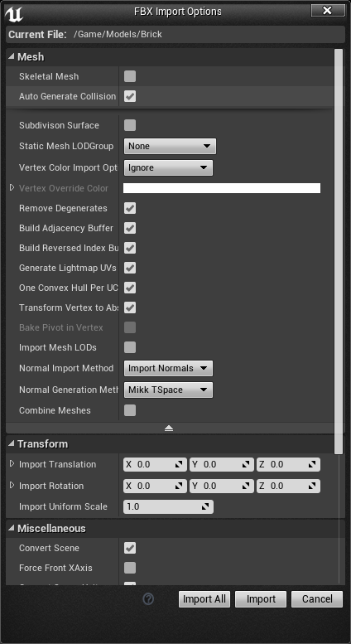This screenshot has height=644, width=351.
Task: Click Import Translation Z value field
Action: 288,464
